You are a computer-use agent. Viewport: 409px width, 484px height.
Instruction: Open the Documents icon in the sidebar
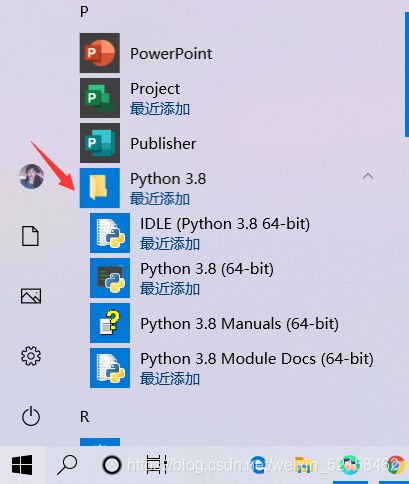[x=30, y=236]
